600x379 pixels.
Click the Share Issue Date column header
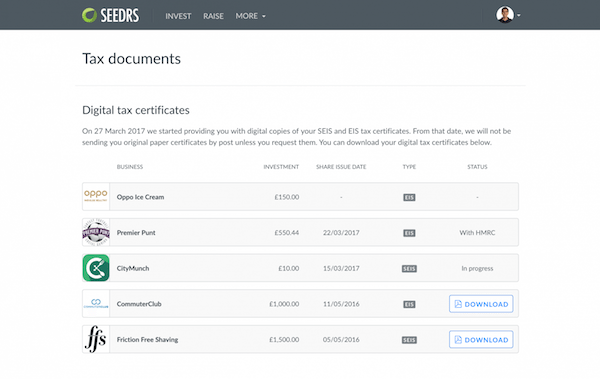coord(341,167)
